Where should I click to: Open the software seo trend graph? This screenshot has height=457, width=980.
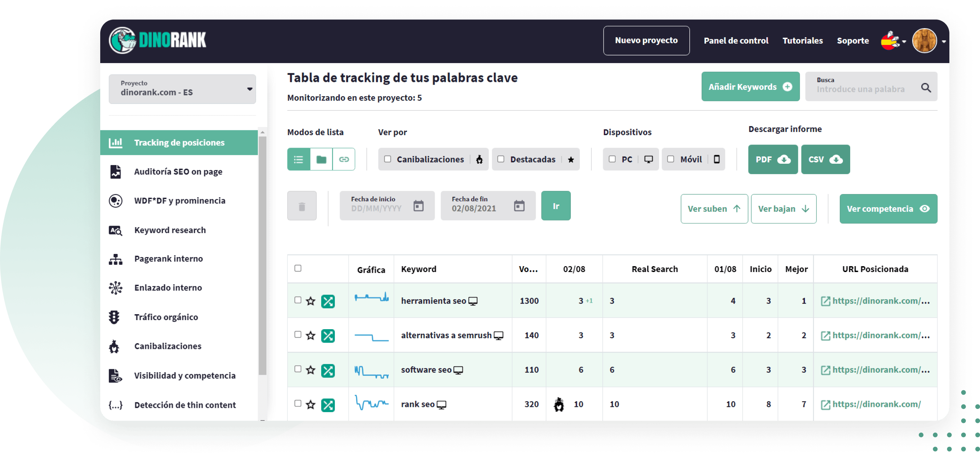371,371
